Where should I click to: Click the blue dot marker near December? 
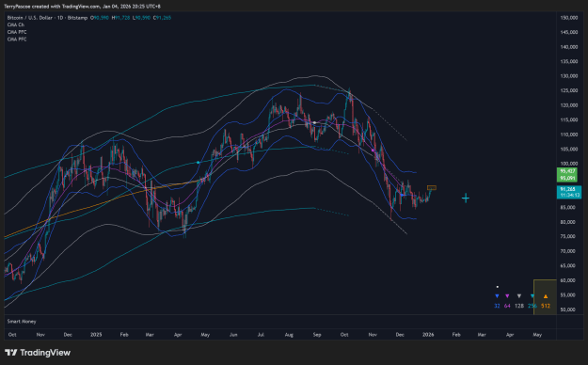(x=403, y=195)
